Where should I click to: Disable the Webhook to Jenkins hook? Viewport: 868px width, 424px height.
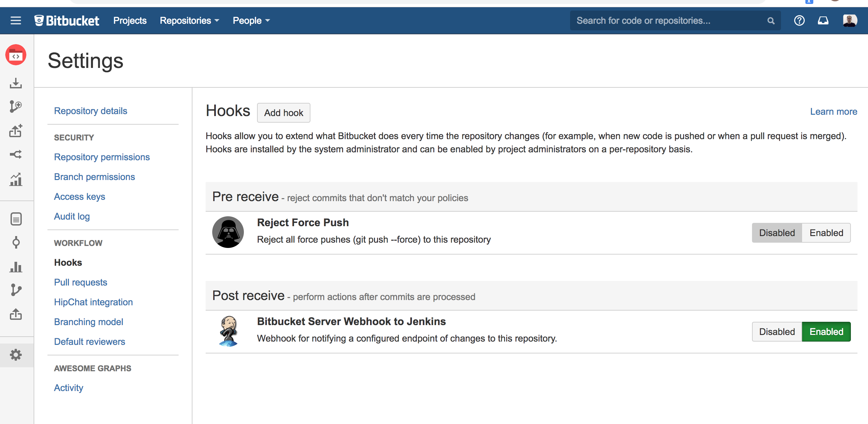point(777,332)
